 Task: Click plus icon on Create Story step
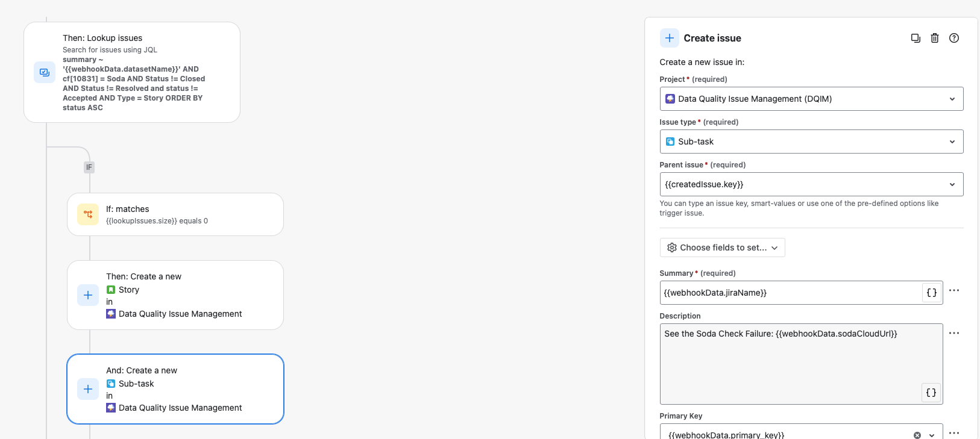(x=88, y=295)
